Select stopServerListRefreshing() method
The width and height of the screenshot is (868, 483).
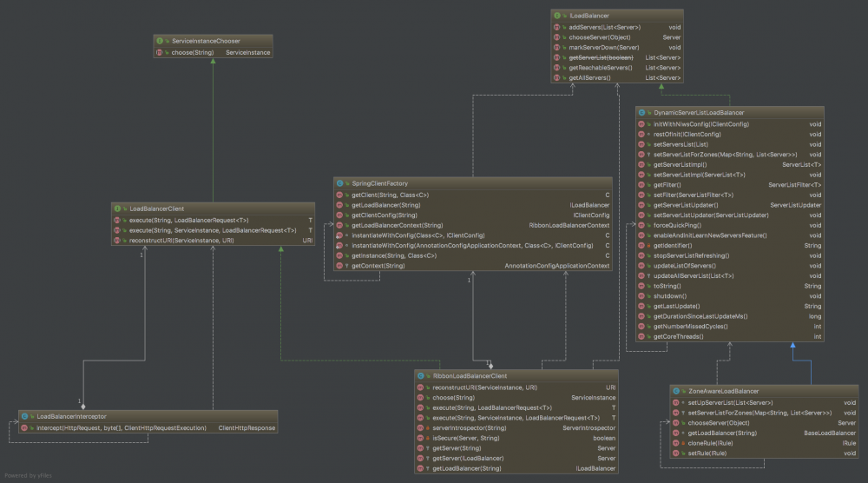point(730,256)
